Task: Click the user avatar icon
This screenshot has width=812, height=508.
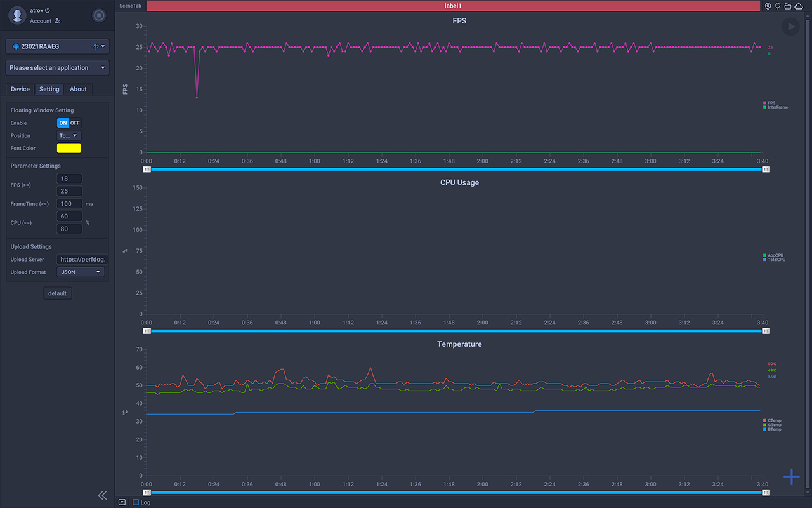Action: 18,15
